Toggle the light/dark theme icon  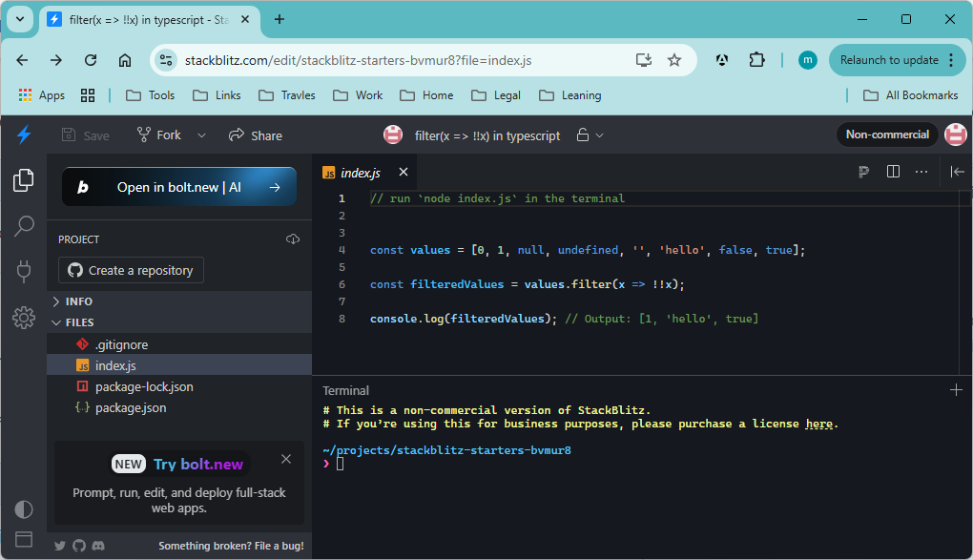click(24, 509)
